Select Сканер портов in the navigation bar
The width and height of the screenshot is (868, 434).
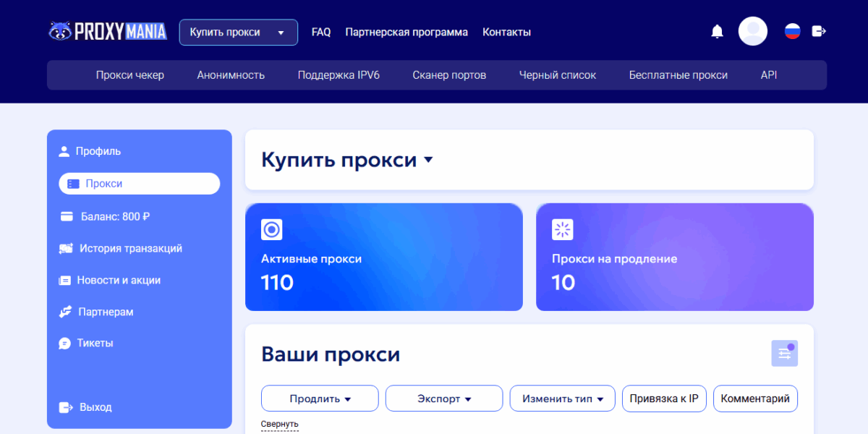coord(448,75)
